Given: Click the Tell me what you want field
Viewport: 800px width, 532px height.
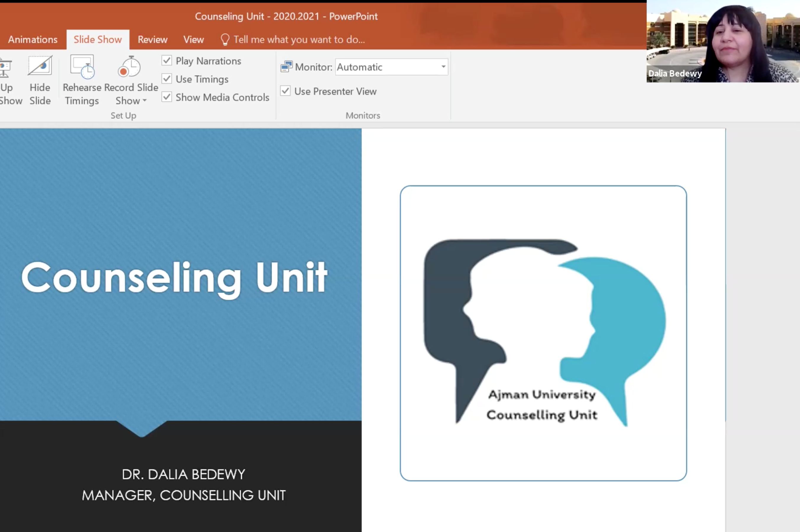Looking at the screenshot, I should (x=299, y=39).
